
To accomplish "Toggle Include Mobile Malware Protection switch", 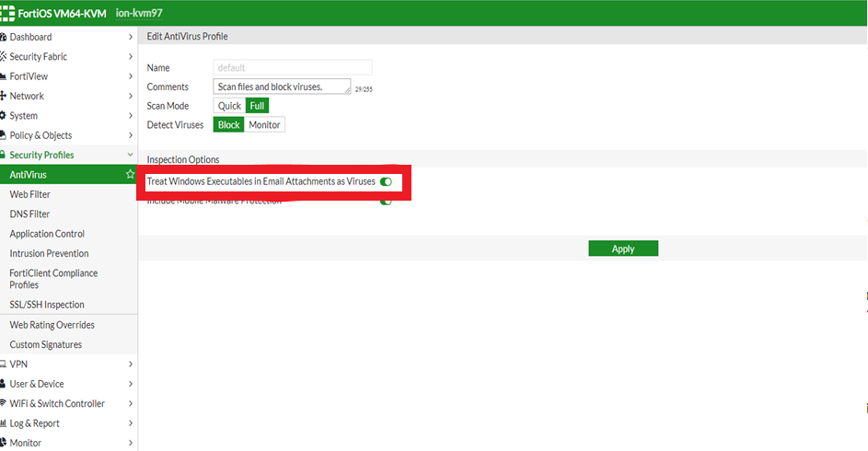I will 386,201.
